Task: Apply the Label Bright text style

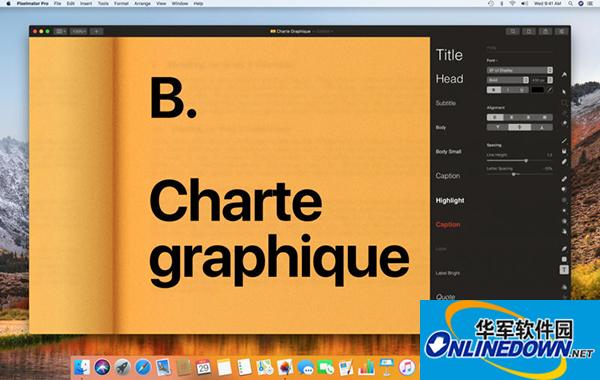Action: point(448,273)
